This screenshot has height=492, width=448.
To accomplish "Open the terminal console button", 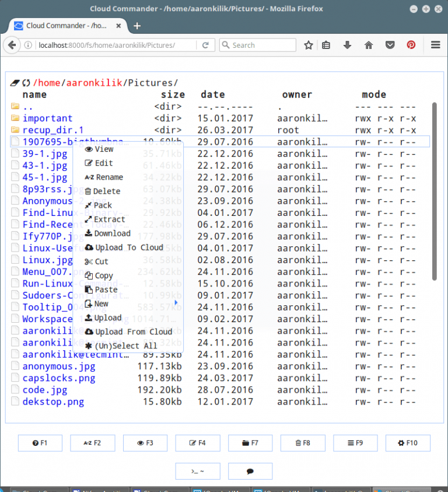I will (x=198, y=471).
